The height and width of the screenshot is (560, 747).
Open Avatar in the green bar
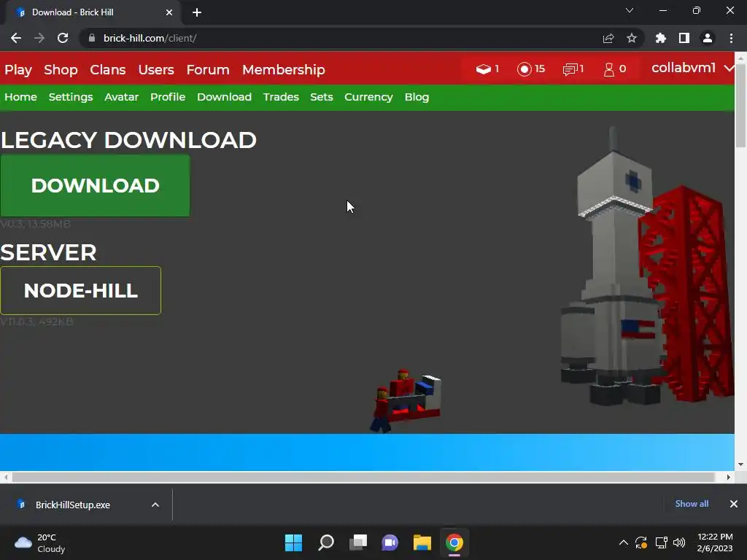click(x=122, y=97)
